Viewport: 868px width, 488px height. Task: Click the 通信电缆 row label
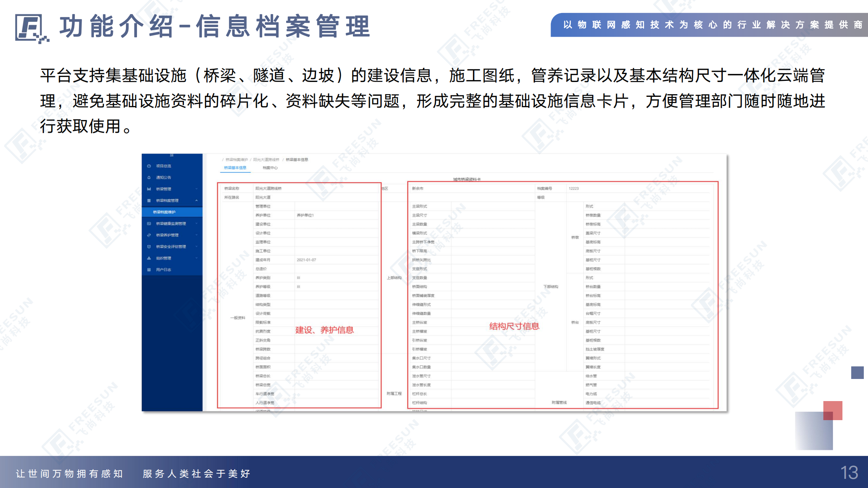[593, 403]
